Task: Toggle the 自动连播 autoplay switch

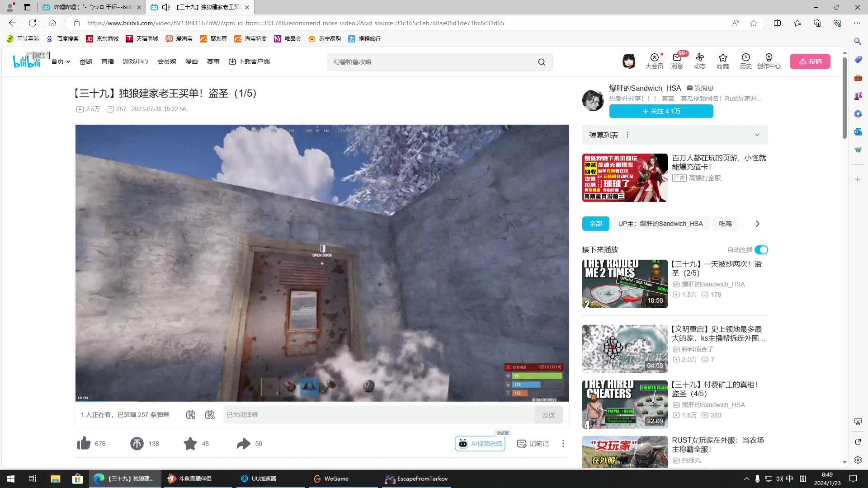Action: (x=761, y=250)
